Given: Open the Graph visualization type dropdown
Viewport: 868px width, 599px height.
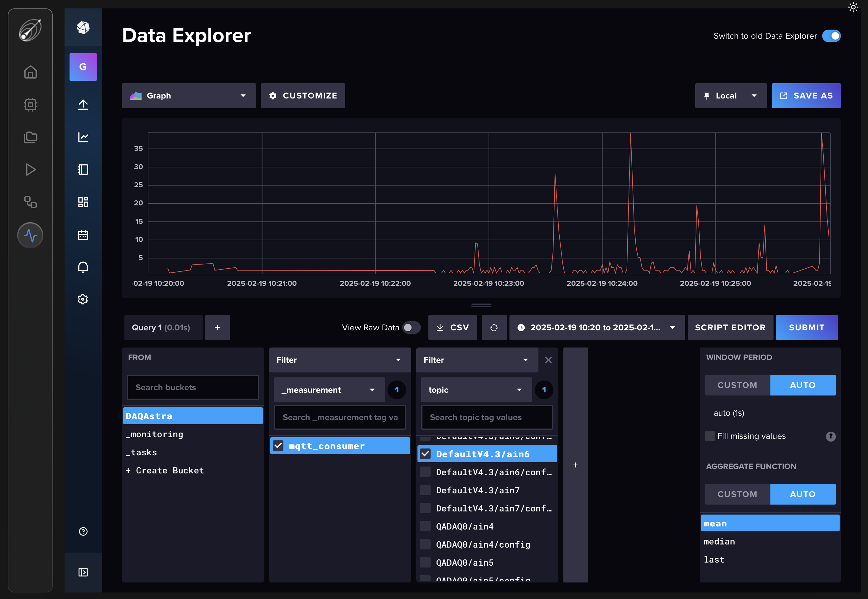Looking at the screenshot, I should [x=188, y=96].
